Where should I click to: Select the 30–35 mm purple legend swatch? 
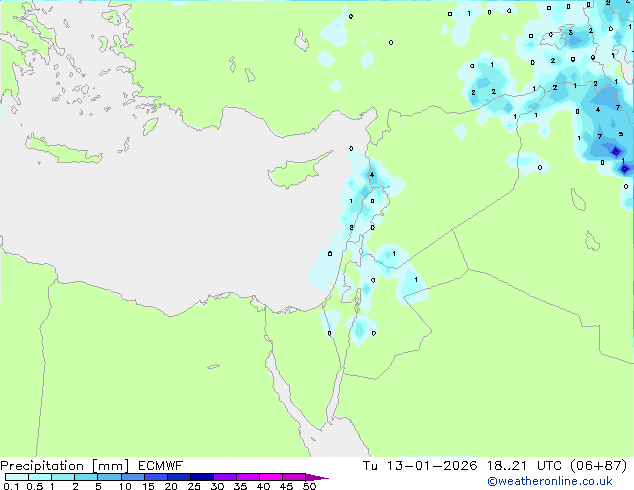pos(225,477)
